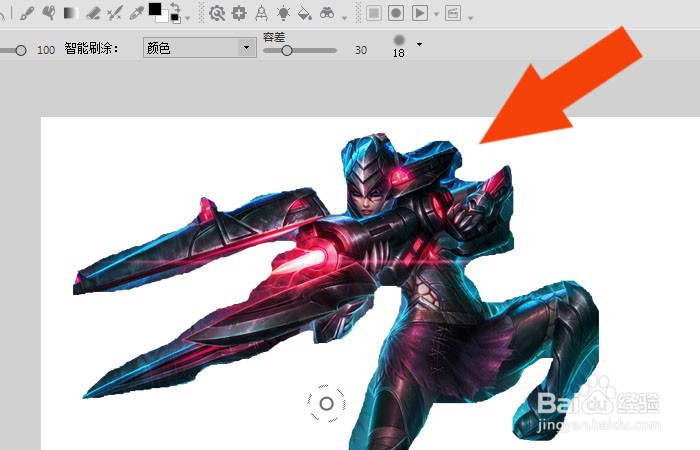This screenshot has width=700, height=450.
Task: Click the magnifier gear tool icon
Action: [x=217, y=13]
